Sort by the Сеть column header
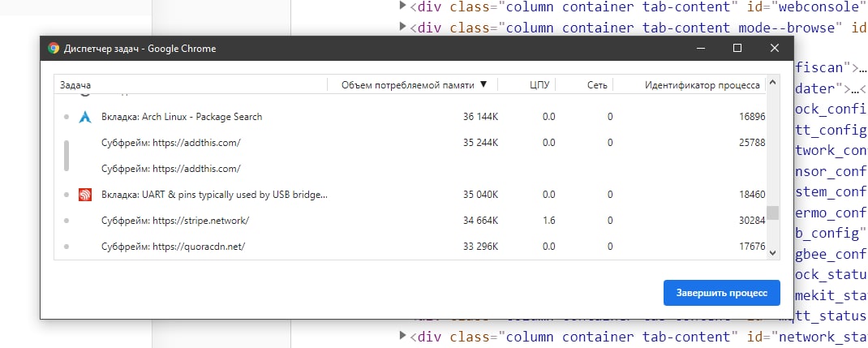Viewport: 868px width, 348px height. click(x=597, y=84)
